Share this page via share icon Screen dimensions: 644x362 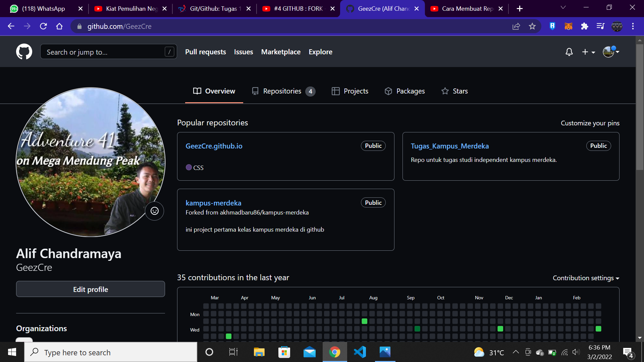[x=516, y=26]
